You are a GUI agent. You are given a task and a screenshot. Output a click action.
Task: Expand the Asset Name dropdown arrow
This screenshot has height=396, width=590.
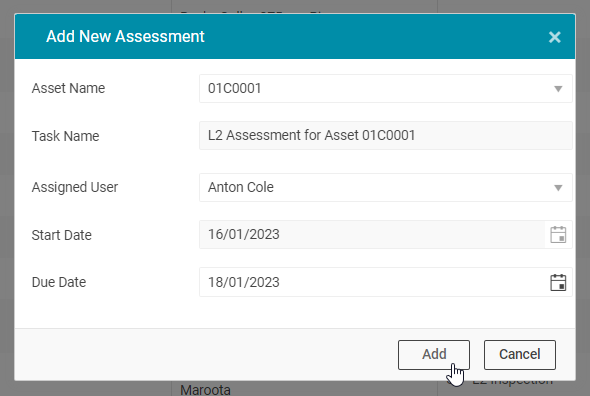coord(558,89)
